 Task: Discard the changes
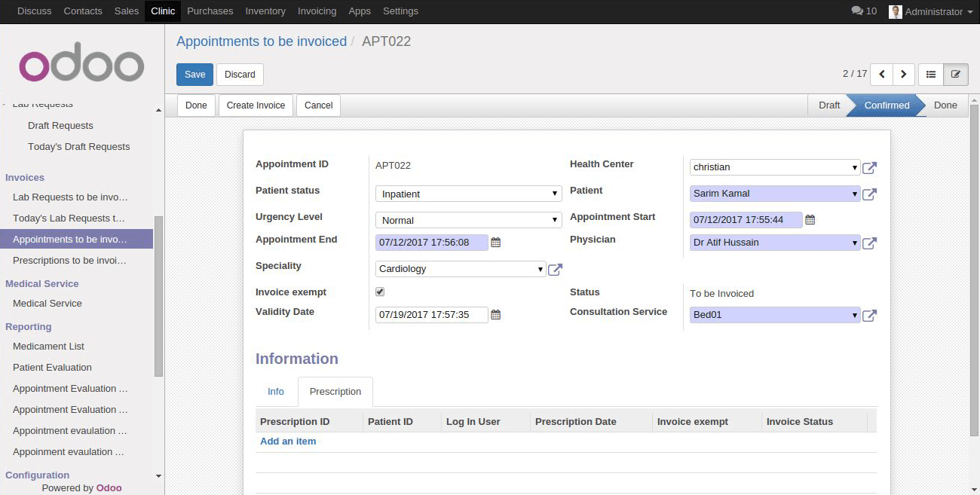[x=240, y=75]
